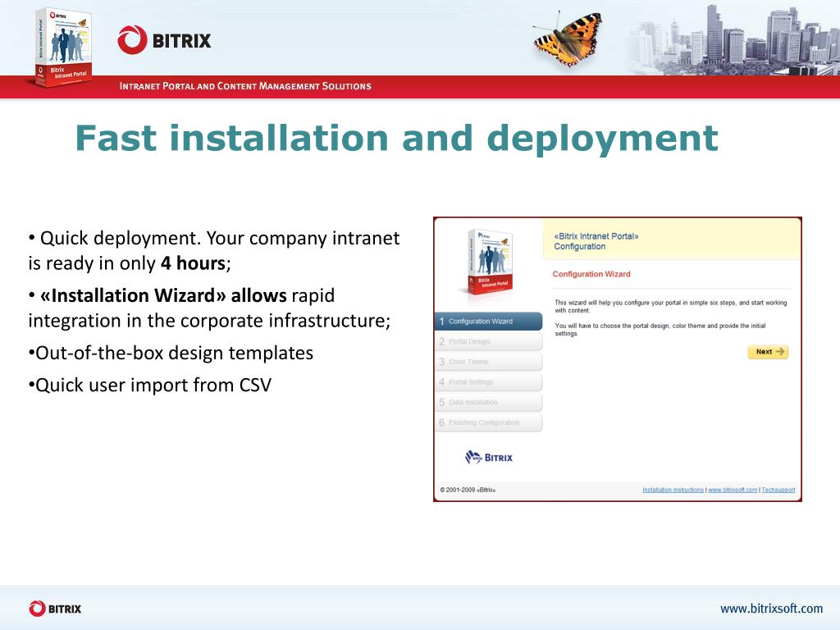Screen dimensions: 840x630
Task: Click the red 'Configuration Wizard' heading
Action: coord(591,274)
